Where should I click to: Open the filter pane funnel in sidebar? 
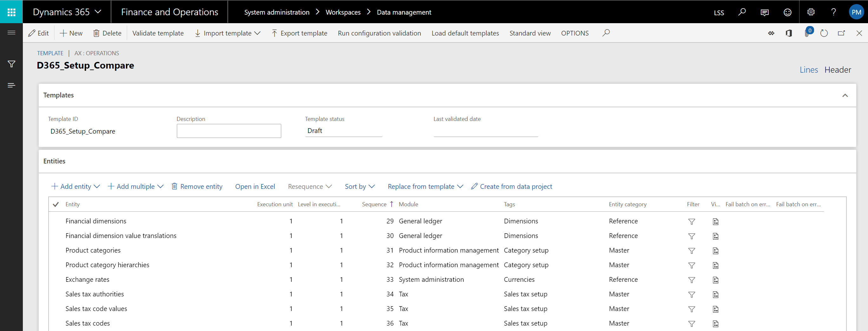point(11,64)
